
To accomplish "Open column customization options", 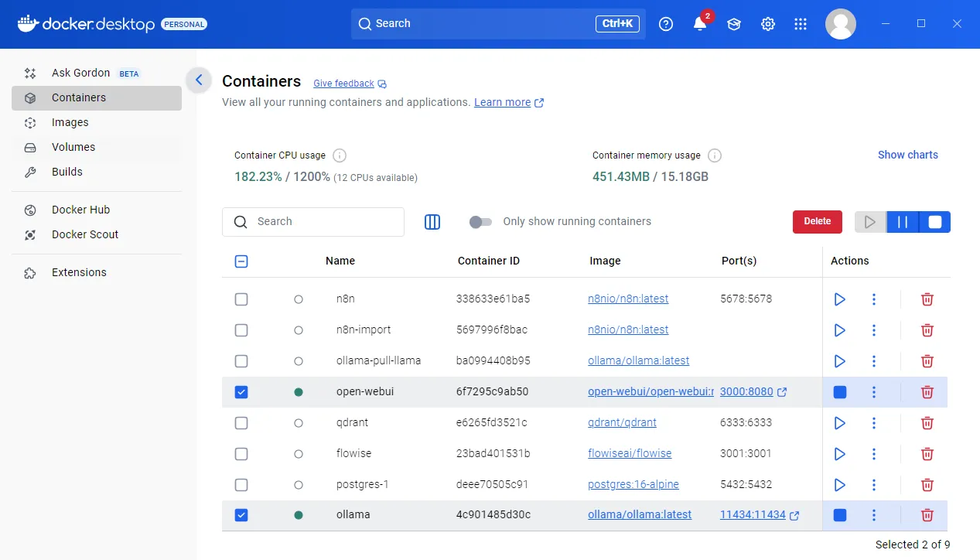I will [x=432, y=222].
